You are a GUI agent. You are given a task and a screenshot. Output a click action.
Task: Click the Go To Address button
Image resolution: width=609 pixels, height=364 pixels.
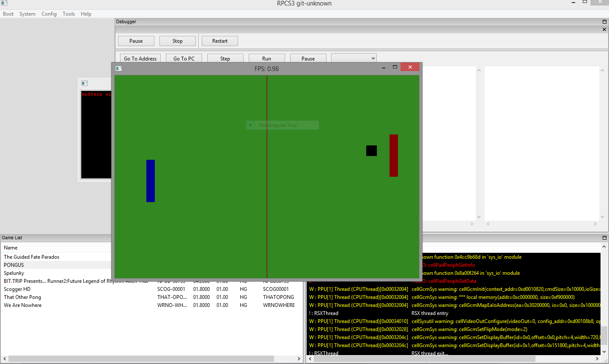click(140, 59)
